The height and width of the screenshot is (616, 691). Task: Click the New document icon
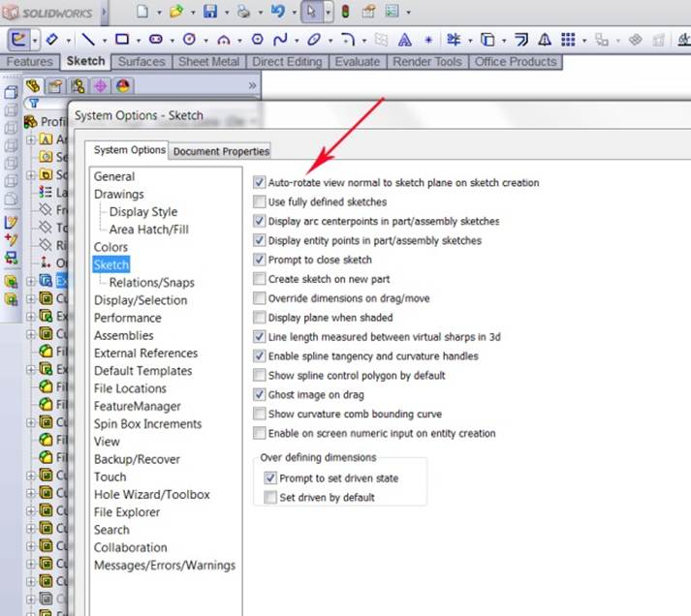click(x=142, y=13)
